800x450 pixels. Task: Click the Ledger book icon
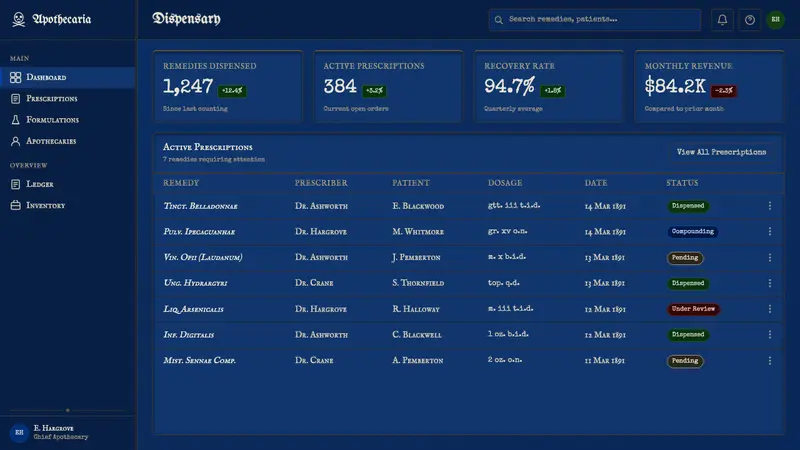click(x=15, y=184)
